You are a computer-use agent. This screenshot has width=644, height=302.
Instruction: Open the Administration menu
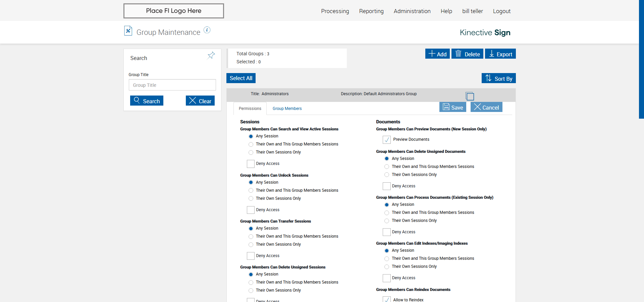pos(412,11)
